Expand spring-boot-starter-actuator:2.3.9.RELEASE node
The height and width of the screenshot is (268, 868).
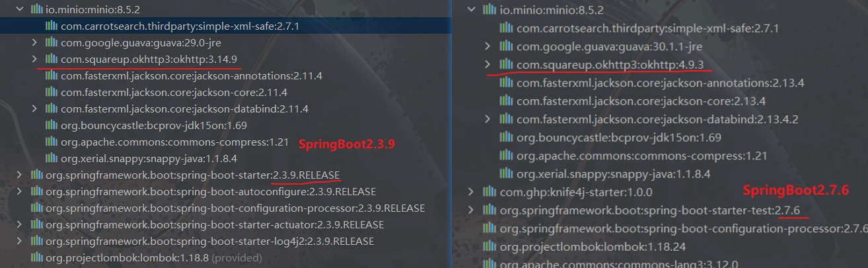point(18,225)
